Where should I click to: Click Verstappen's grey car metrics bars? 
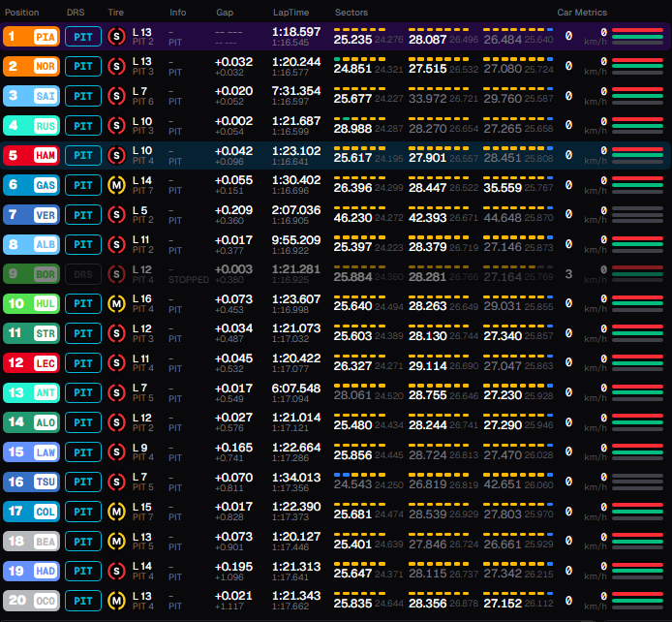pyautogui.click(x=637, y=215)
